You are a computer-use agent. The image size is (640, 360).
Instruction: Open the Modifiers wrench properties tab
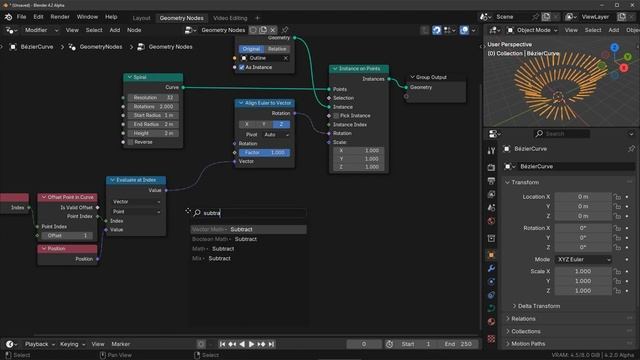491,268
